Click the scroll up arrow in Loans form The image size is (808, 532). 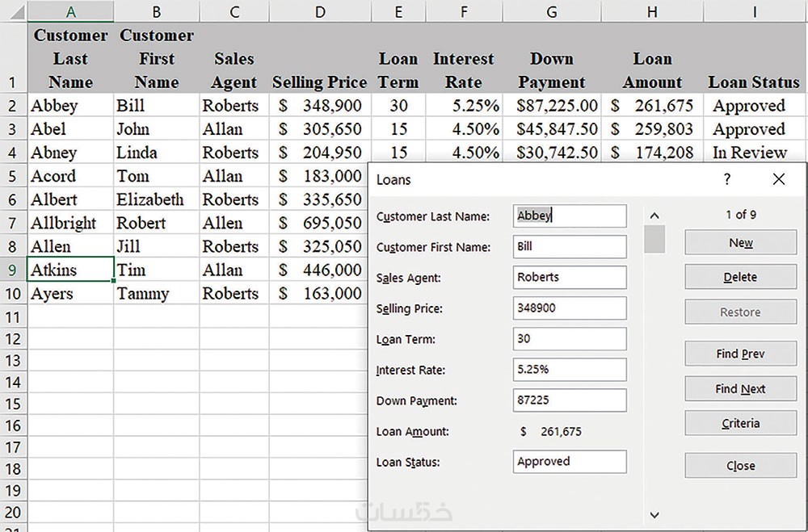(x=654, y=216)
